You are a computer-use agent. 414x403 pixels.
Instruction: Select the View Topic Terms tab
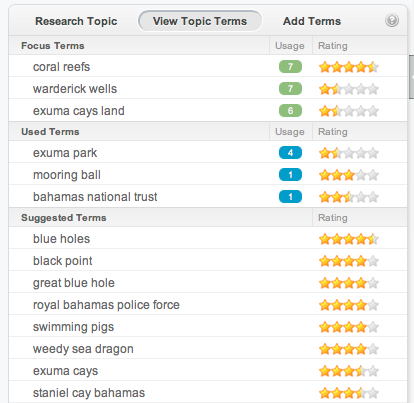[x=200, y=21]
